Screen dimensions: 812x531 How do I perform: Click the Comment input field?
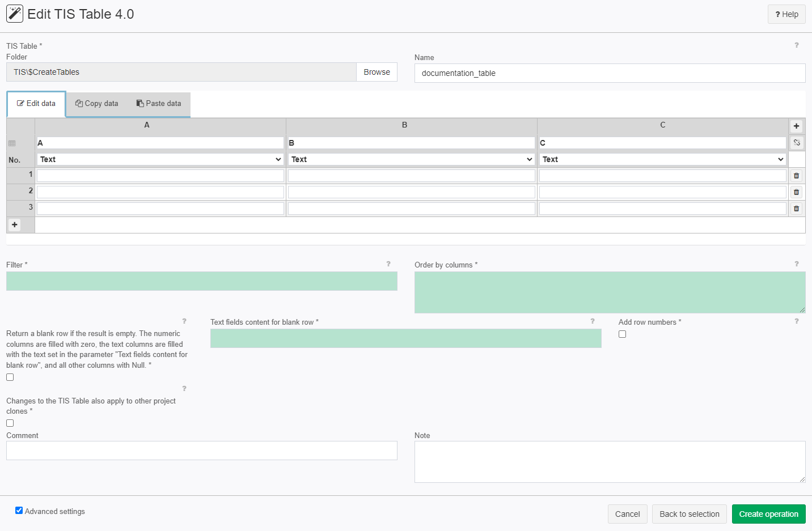coord(202,451)
